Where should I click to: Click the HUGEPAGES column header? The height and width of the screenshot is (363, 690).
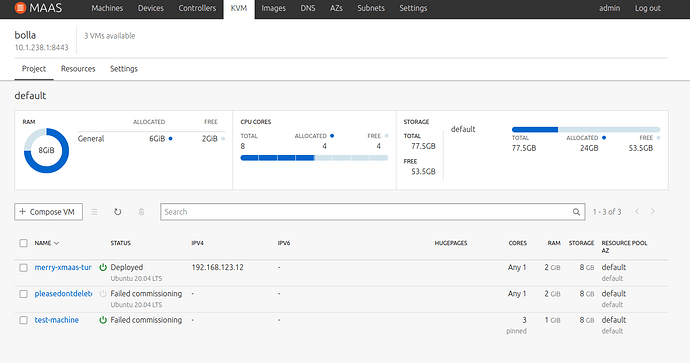coord(451,243)
